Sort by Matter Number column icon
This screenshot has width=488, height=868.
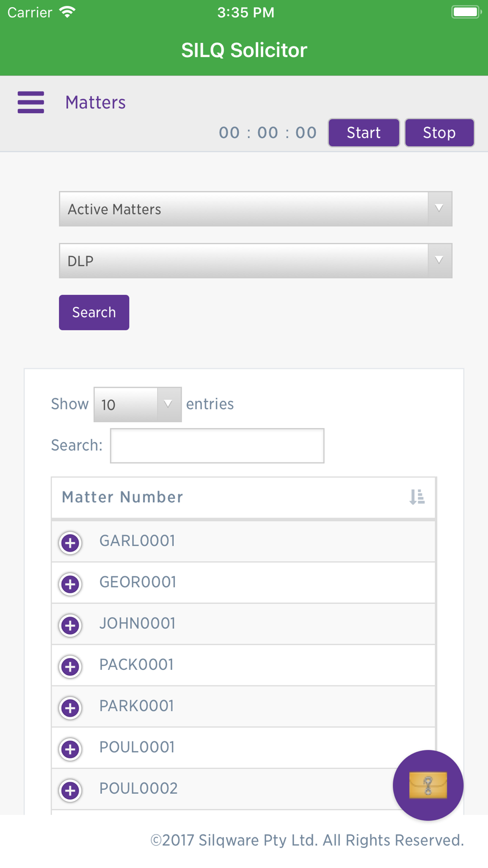(417, 497)
